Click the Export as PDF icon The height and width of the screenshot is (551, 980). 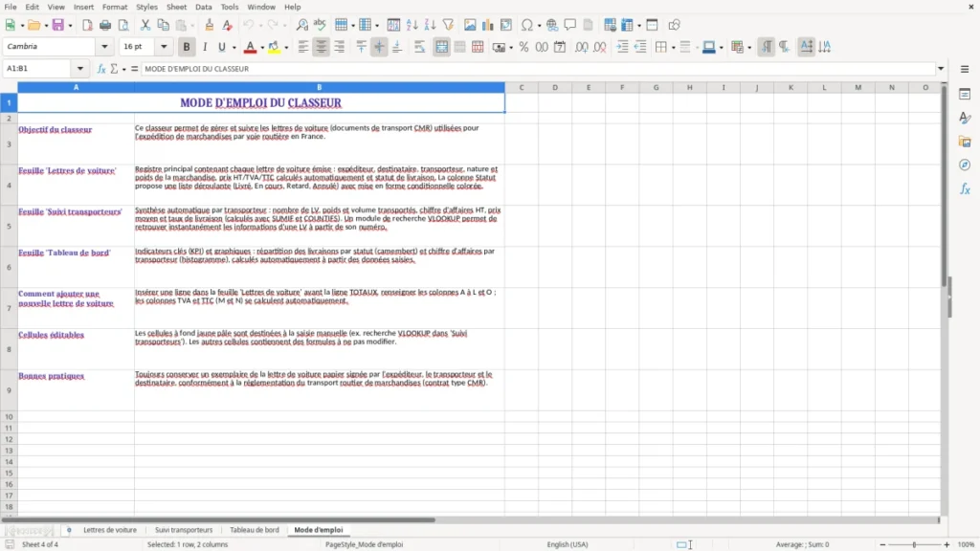(x=87, y=25)
